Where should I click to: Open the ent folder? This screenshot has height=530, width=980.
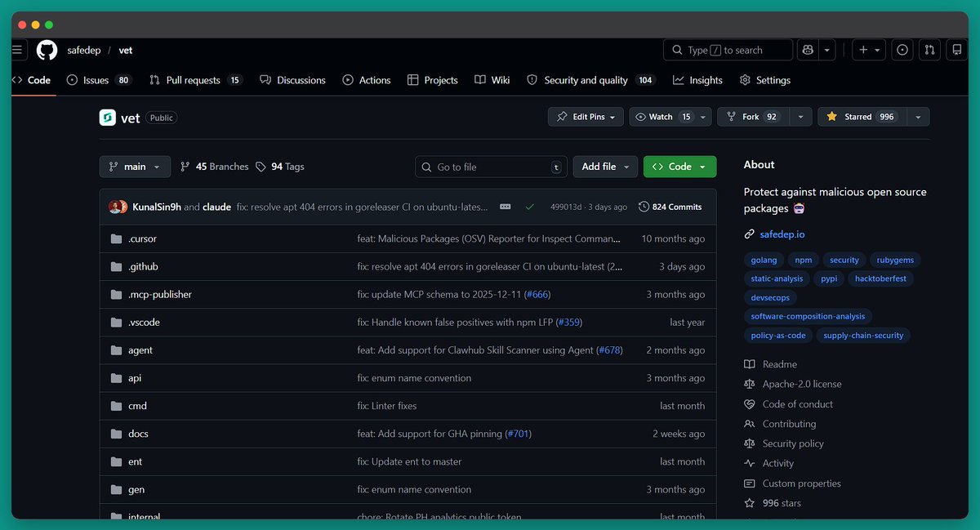tap(136, 461)
